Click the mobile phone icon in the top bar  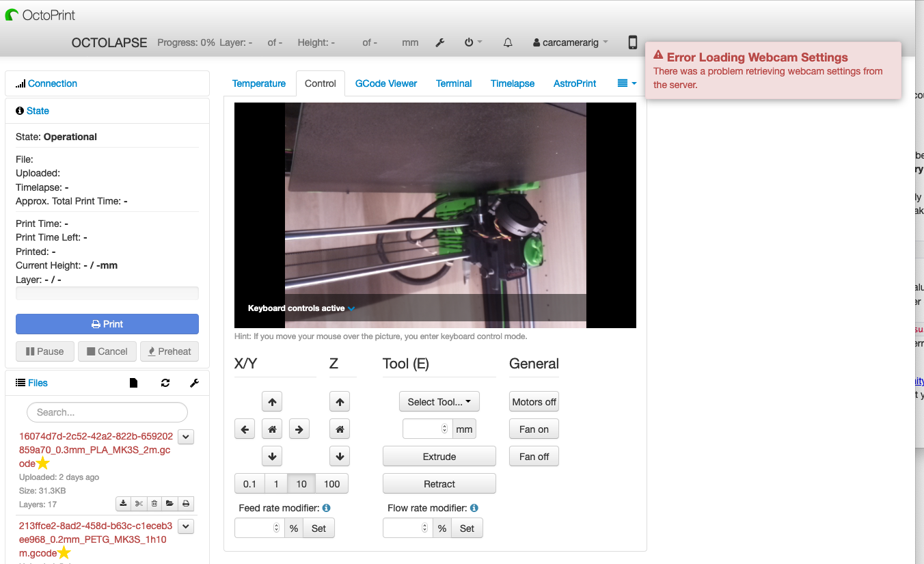(x=633, y=42)
